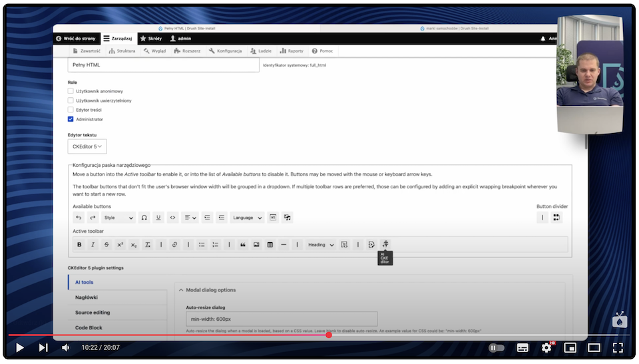The width and height of the screenshot is (639, 364).
Task: Click the Italic button in Active toolbar
Action: tap(93, 245)
